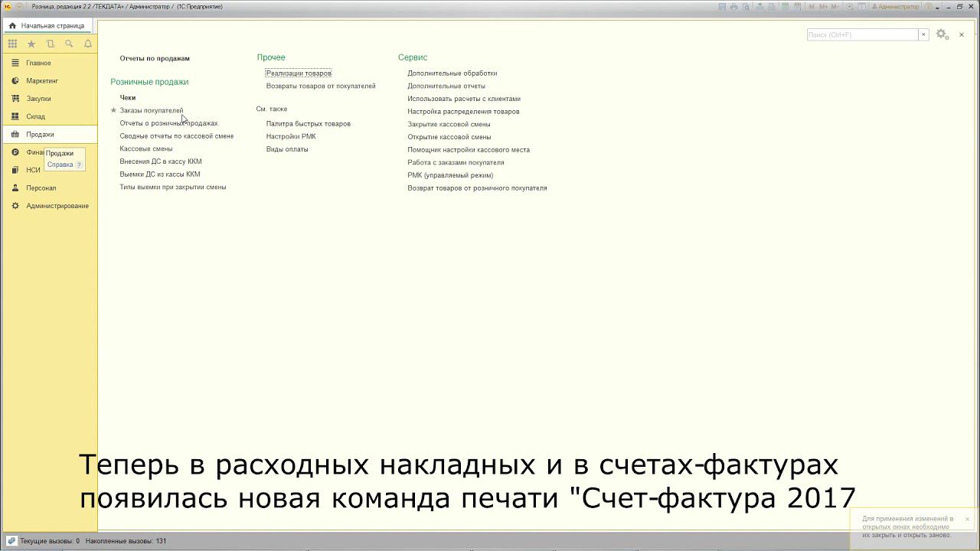This screenshot has width=980, height=551.
Task: Open Дополнительные отчеты
Action: click(446, 86)
